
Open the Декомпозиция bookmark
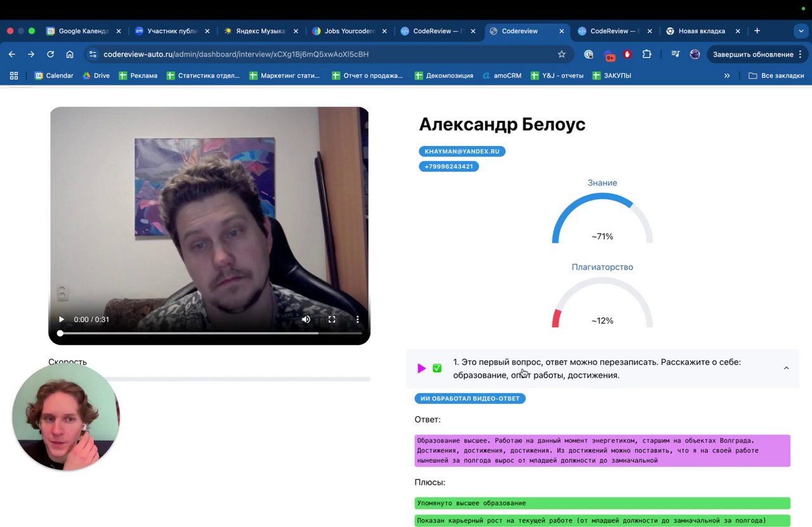click(443, 75)
